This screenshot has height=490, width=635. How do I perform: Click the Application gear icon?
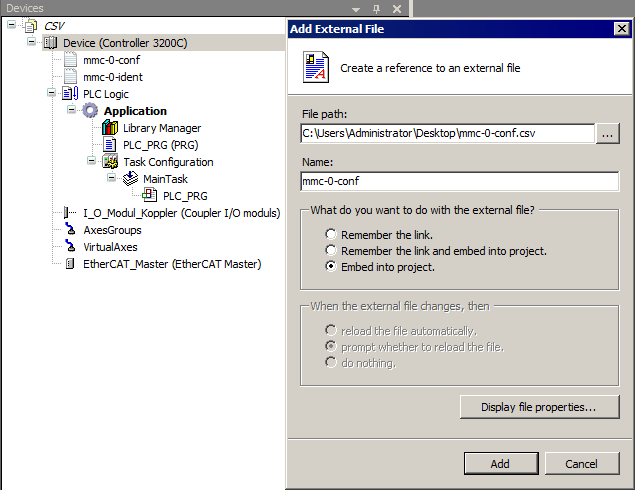90,111
